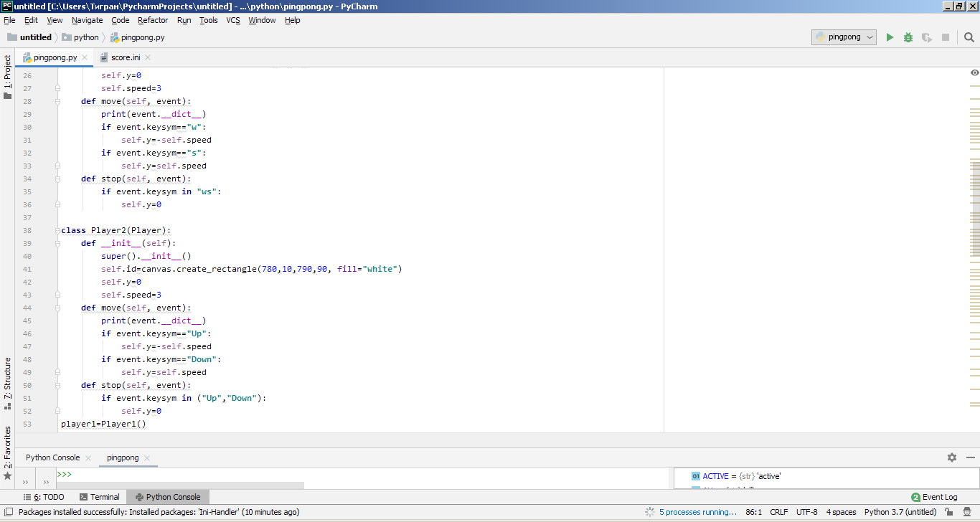Expand the first console toolbar chevrons
Screen dimensions: 980x522
(26, 482)
